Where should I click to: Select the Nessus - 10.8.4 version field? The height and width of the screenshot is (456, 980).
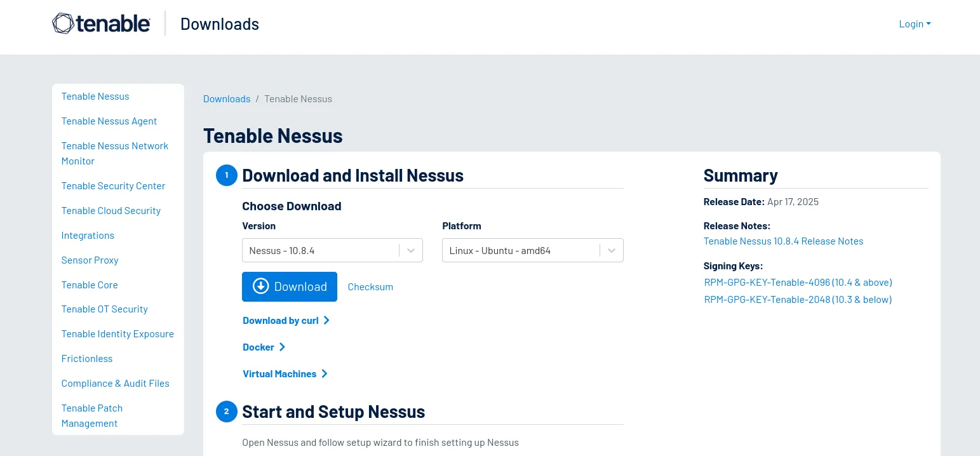tap(332, 250)
